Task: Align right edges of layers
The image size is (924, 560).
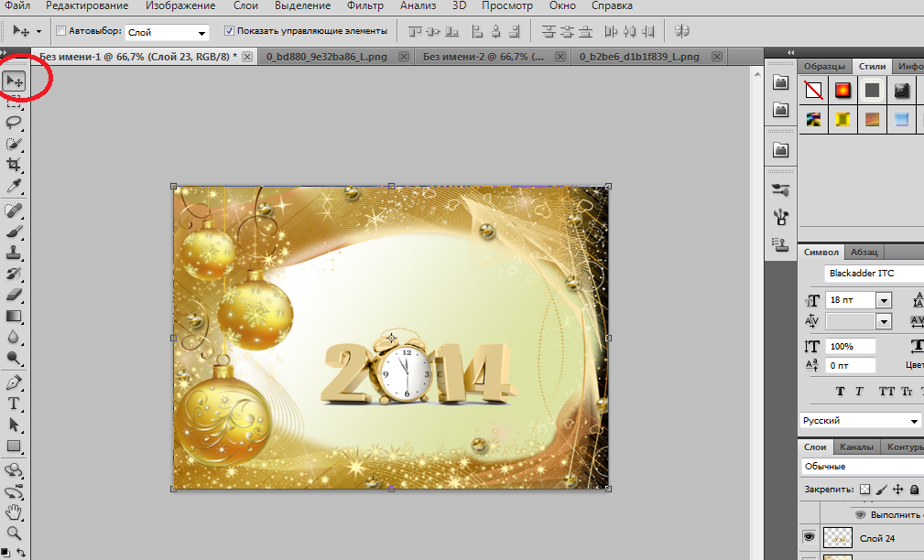Action: [x=515, y=31]
